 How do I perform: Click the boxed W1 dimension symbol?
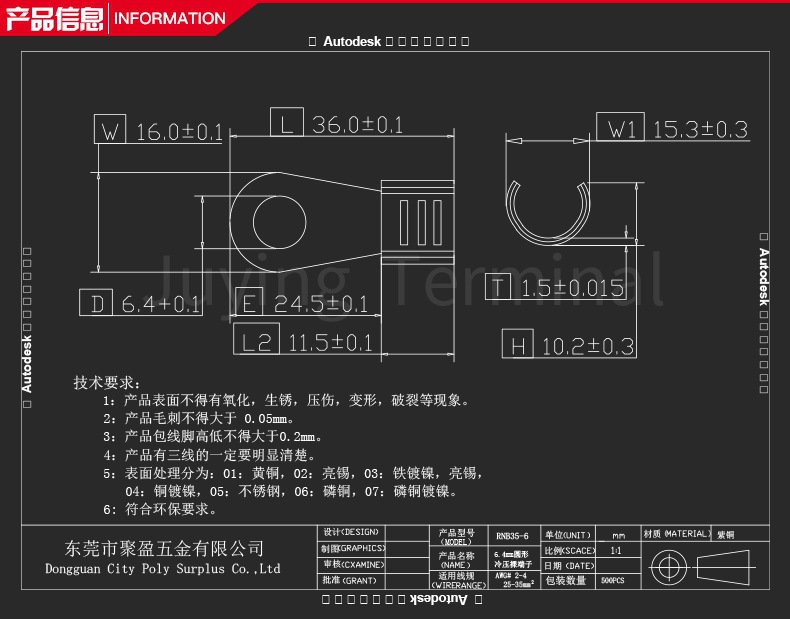[621, 129]
